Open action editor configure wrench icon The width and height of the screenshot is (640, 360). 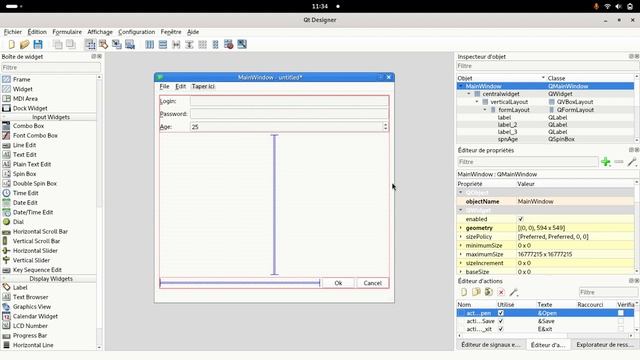coord(513,292)
